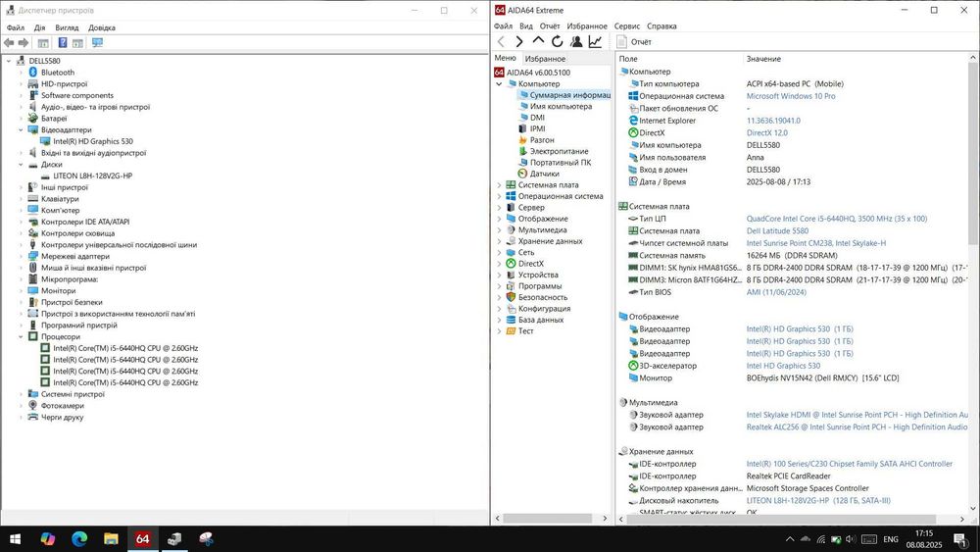
Task: Click AIDA64 Refresh icon
Action: pyautogui.click(x=557, y=41)
